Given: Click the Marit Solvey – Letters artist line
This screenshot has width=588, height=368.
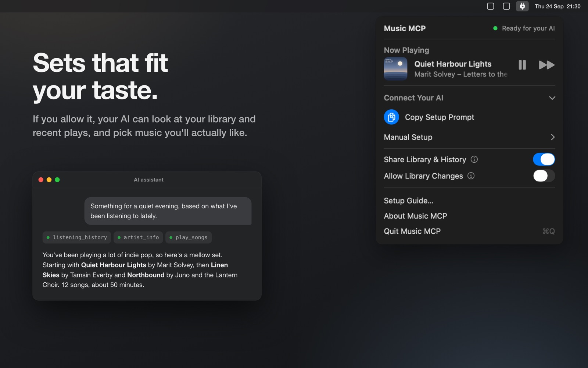Looking at the screenshot, I should coord(461,74).
